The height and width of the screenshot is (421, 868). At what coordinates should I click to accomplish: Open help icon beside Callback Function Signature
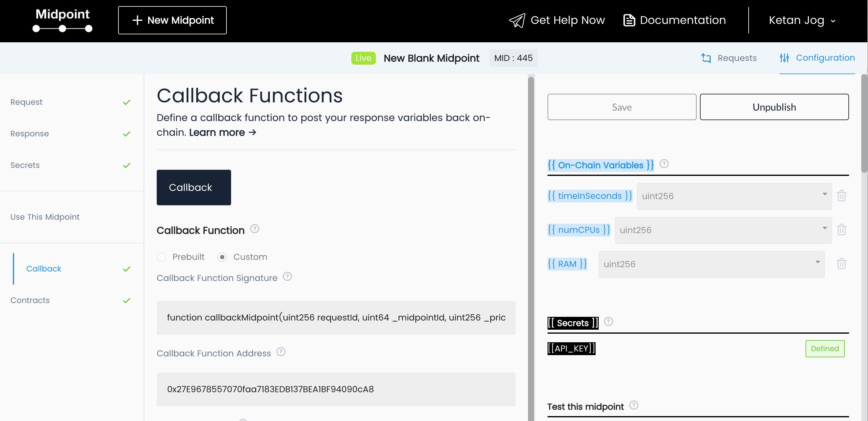(x=287, y=277)
